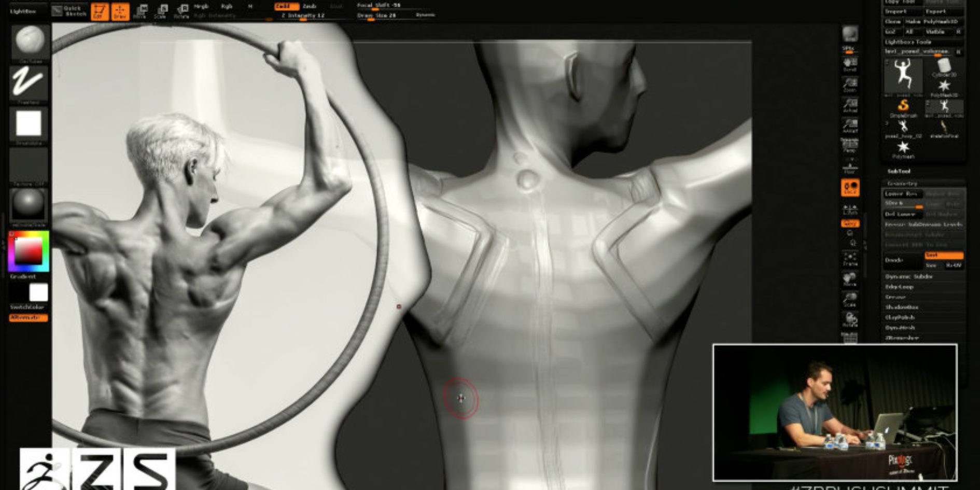The width and height of the screenshot is (980, 490).
Task: Open the white alpha selector
Action: click(x=29, y=124)
